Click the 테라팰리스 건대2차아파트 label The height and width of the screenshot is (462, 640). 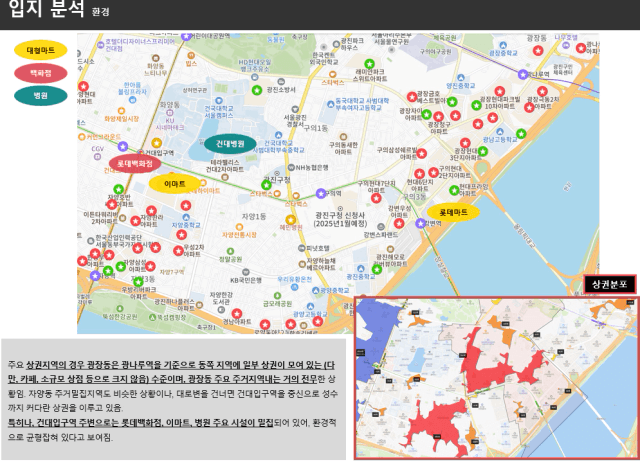225,166
